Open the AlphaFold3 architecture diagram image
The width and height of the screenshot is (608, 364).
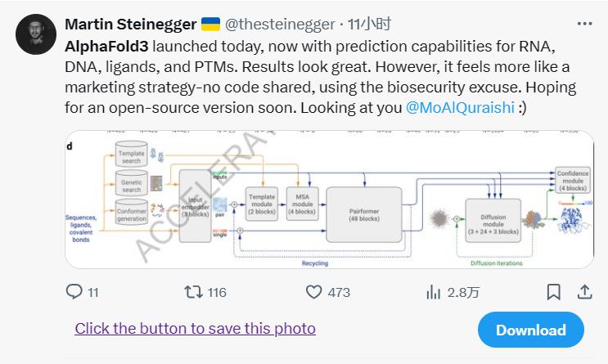point(330,199)
